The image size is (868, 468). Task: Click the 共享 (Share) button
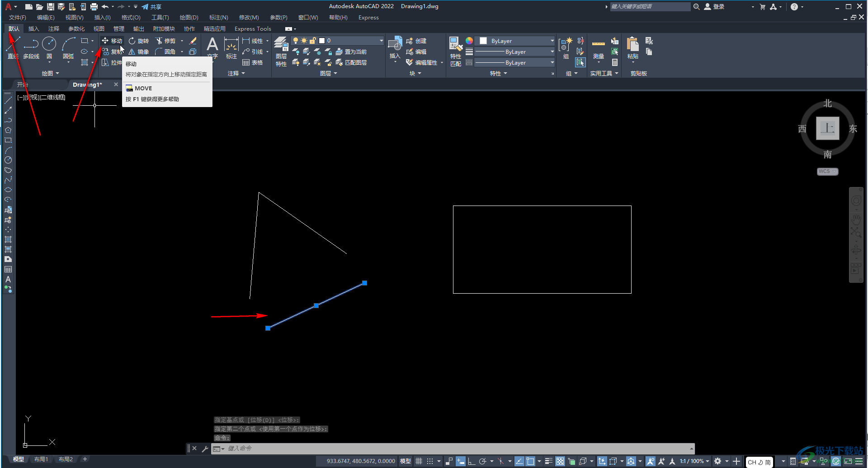pos(151,7)
